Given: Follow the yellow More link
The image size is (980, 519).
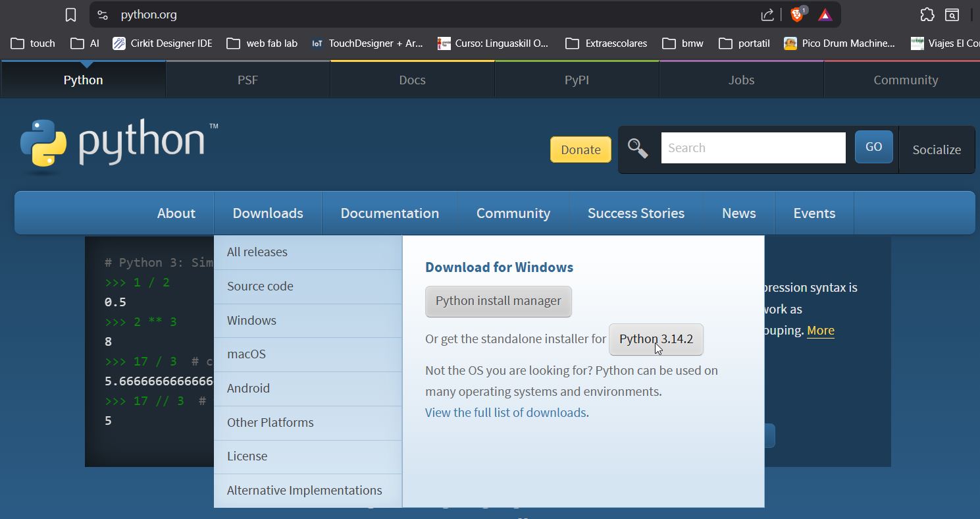Looking at the screenshot, I should tap(821, 331).
